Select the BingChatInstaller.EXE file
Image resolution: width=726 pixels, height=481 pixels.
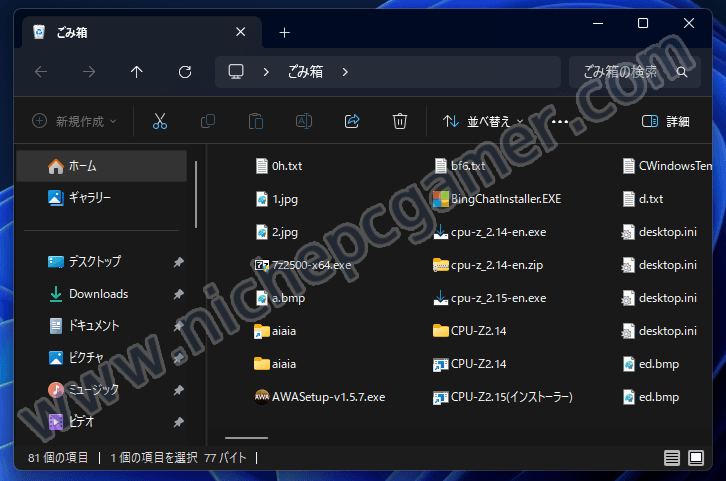[497, 199]
